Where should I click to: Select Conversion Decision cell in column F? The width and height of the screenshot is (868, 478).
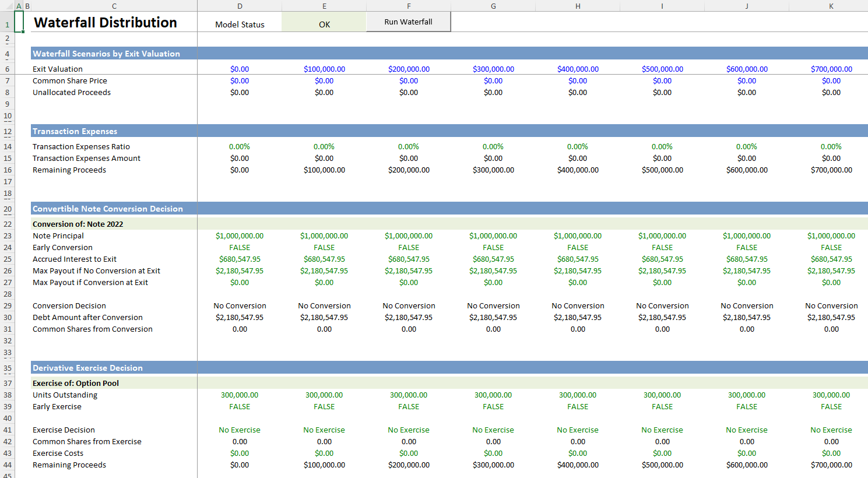coord(409,305)
